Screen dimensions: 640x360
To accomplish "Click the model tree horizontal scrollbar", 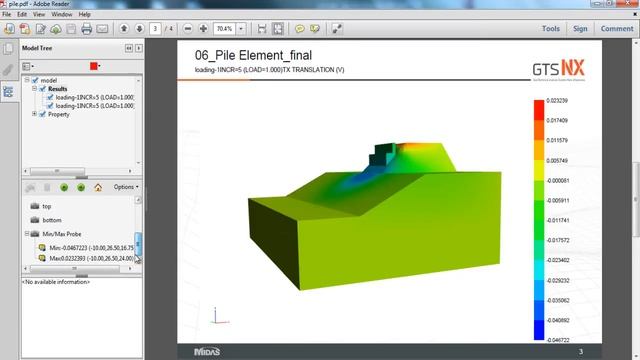I will [57, 171].
